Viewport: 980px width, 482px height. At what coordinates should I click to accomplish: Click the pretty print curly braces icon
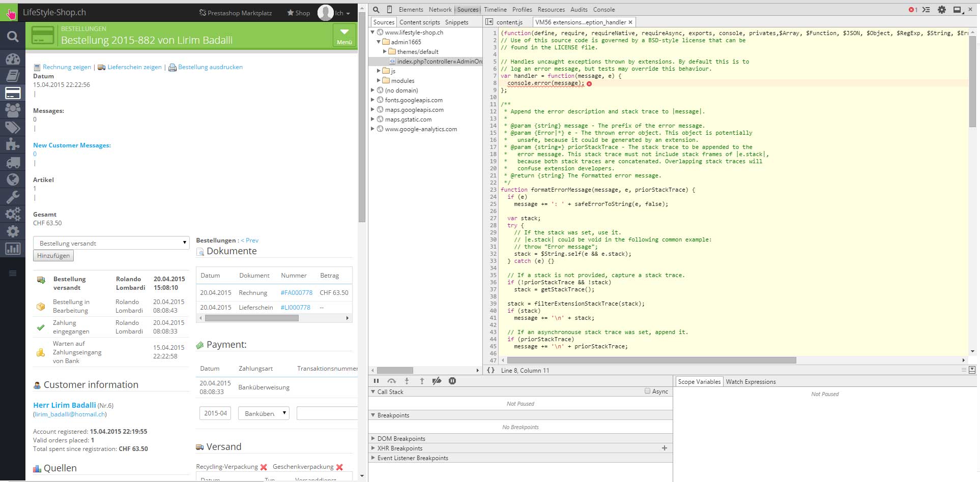click(491, 370)
